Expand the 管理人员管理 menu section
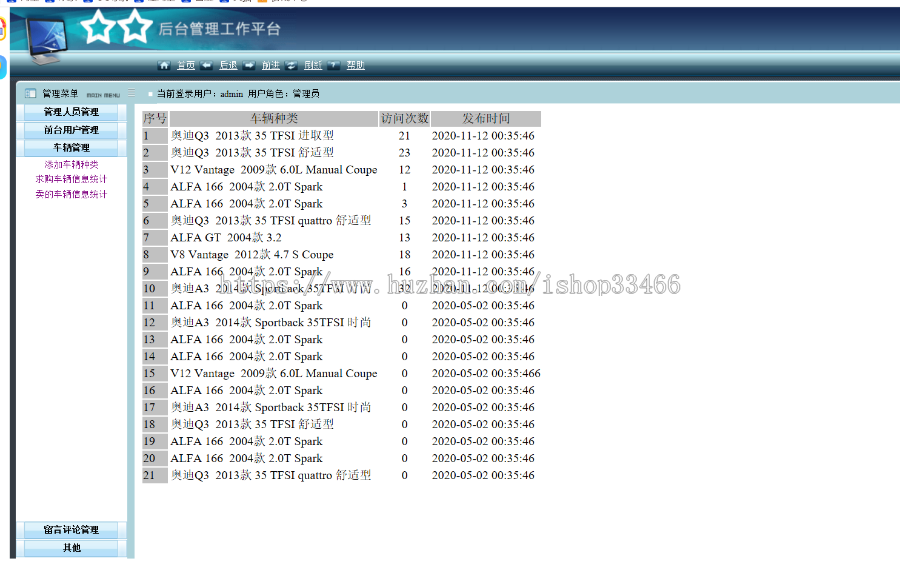 [71, 112]
